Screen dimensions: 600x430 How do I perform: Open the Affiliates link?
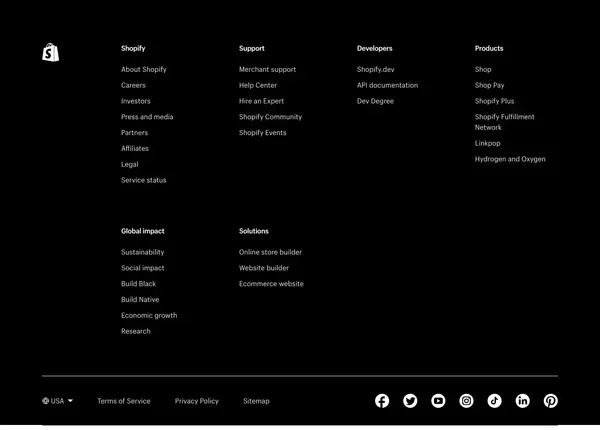click(x=135, y=148)
